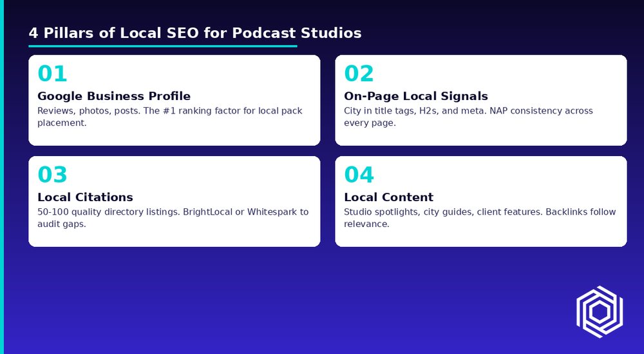This screenshot has width=644, height=354.
Task: Select the slide title '4 Pillars of Local SEO for Podcast Studios'
Action: click(195, 33)
